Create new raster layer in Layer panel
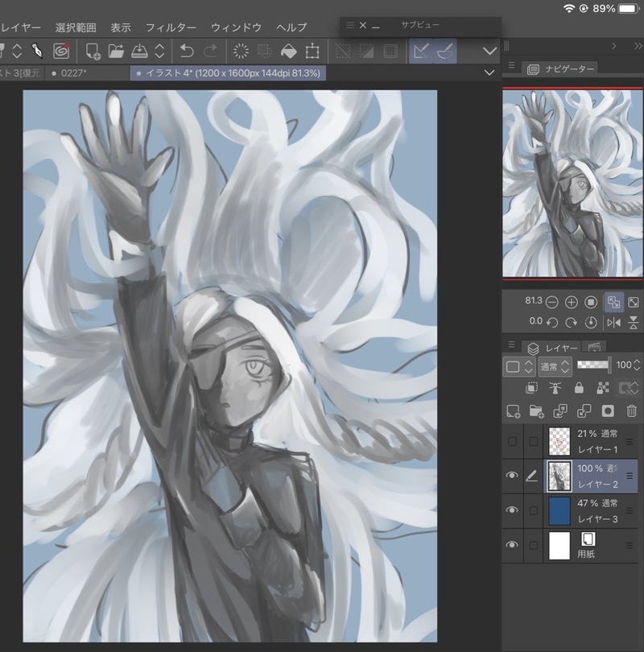644x652 pixels. pos(513,411)
